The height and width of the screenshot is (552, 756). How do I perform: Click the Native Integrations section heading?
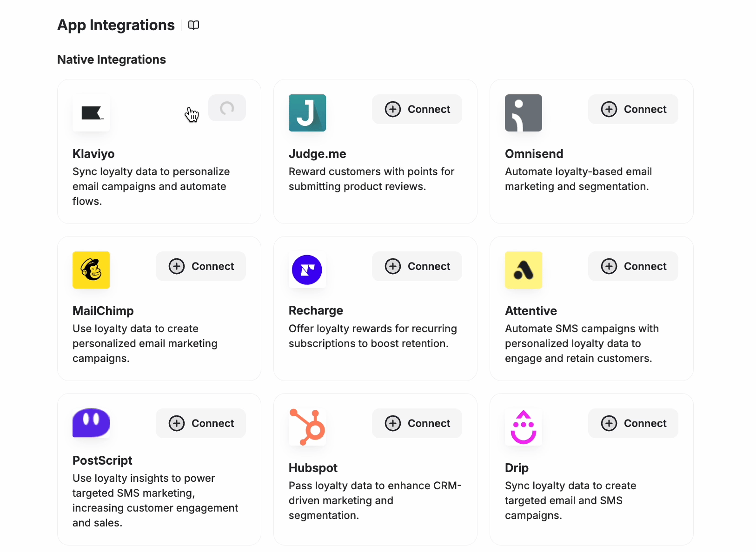pyautogui.click(x=112, y=59)
